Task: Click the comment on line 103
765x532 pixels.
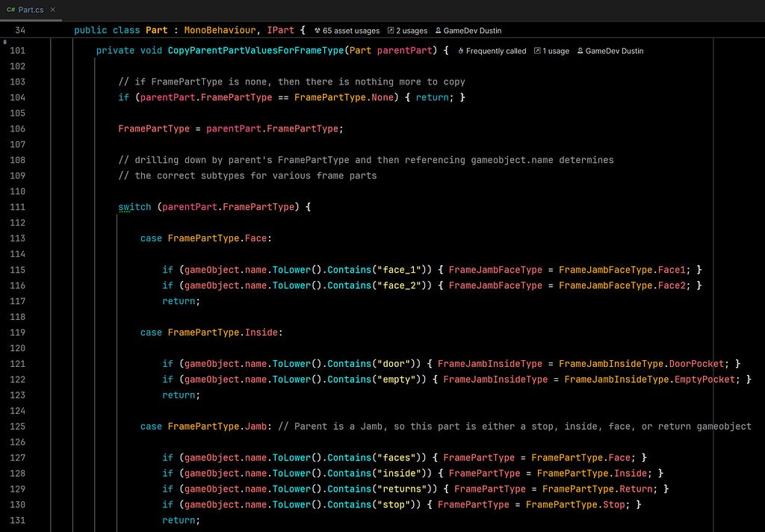Action: click(x=292, y=82)
